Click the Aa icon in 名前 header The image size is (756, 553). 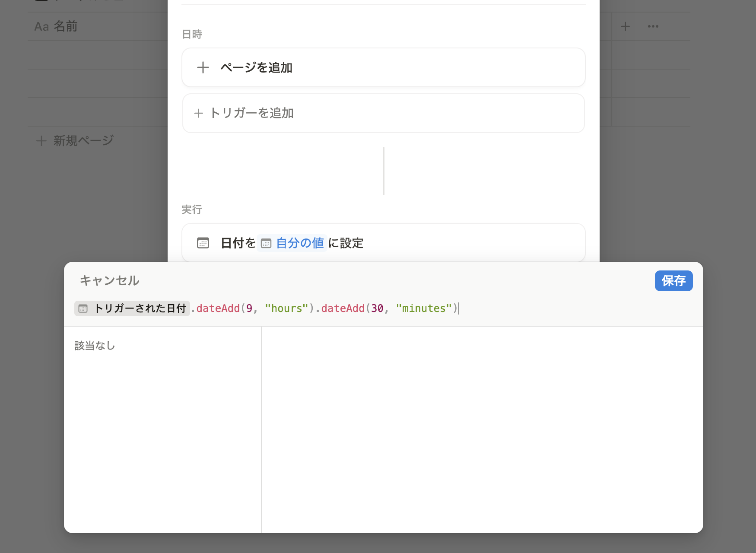coord(41,27)
